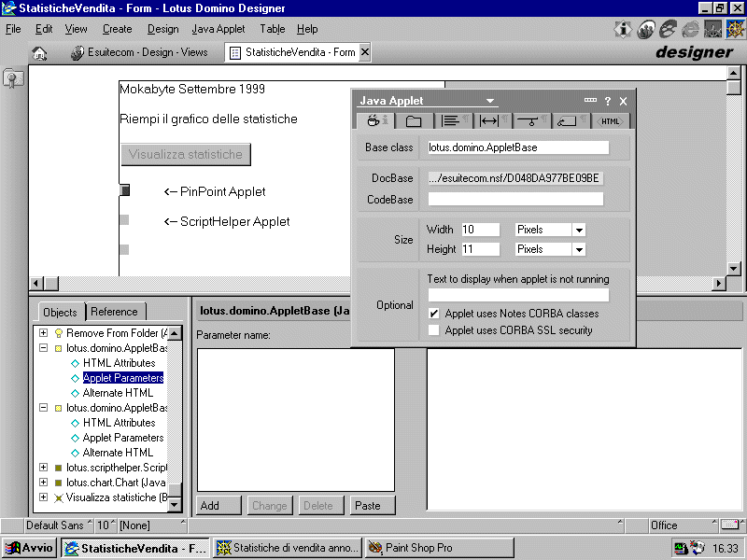Click the applet not-running text field
The image size is (747, 560).
coord(518,295)
